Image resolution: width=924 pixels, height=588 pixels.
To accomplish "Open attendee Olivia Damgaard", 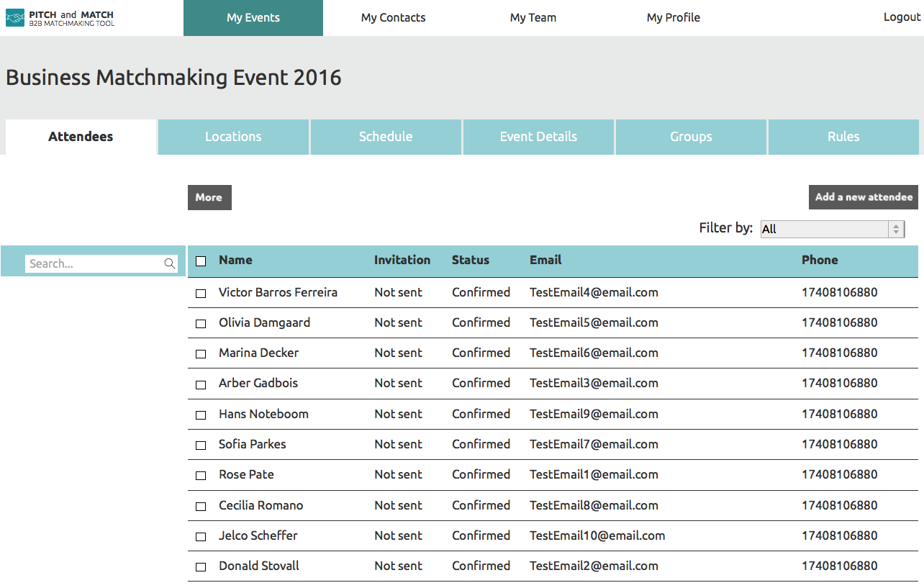I will 264,322.
